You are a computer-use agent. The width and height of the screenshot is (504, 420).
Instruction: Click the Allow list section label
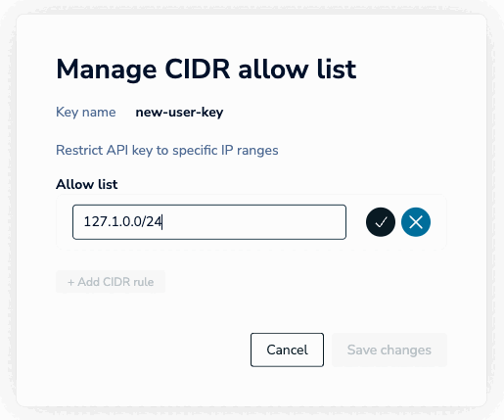point(86,184)
